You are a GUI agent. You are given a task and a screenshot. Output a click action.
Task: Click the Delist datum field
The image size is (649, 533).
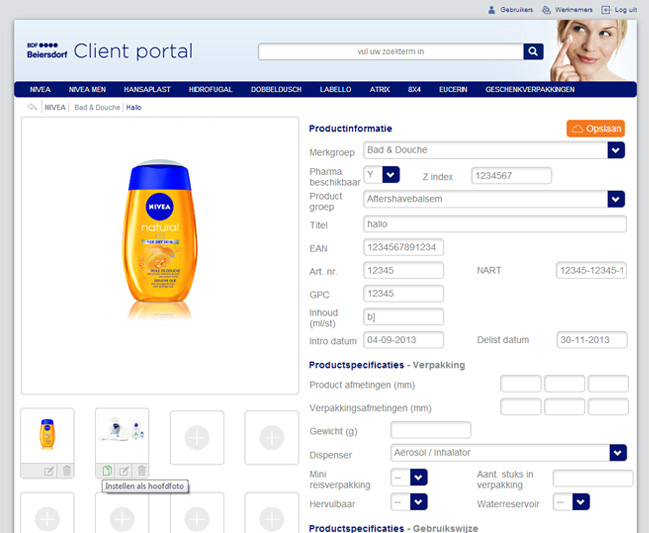point(591,340)
